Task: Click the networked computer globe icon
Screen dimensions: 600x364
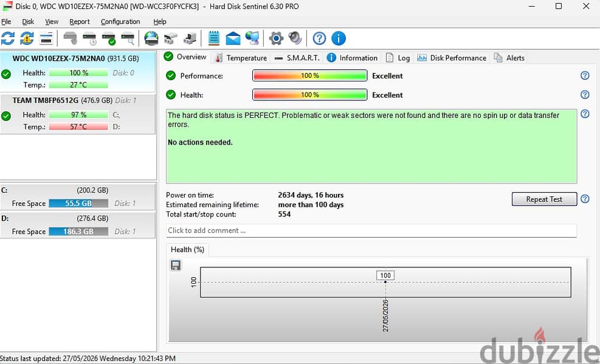Action: point(252,38)
